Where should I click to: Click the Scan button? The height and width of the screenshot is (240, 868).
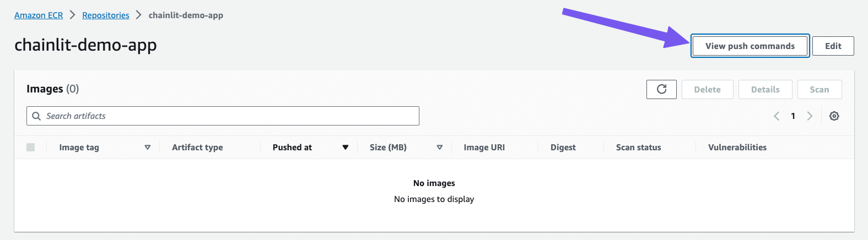point(819,90)
